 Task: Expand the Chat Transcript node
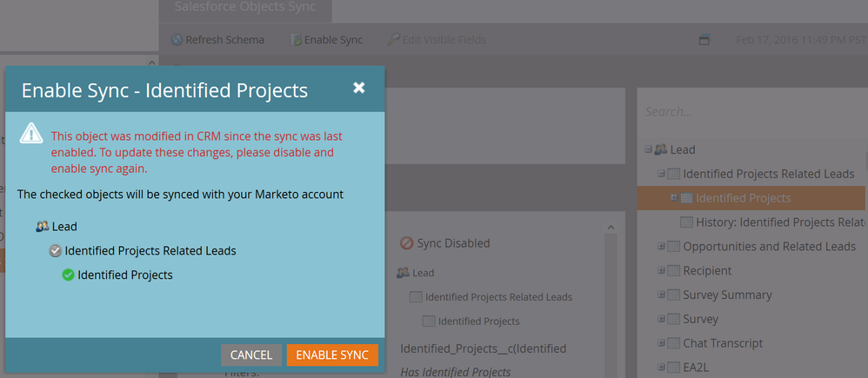click(661, 343)
